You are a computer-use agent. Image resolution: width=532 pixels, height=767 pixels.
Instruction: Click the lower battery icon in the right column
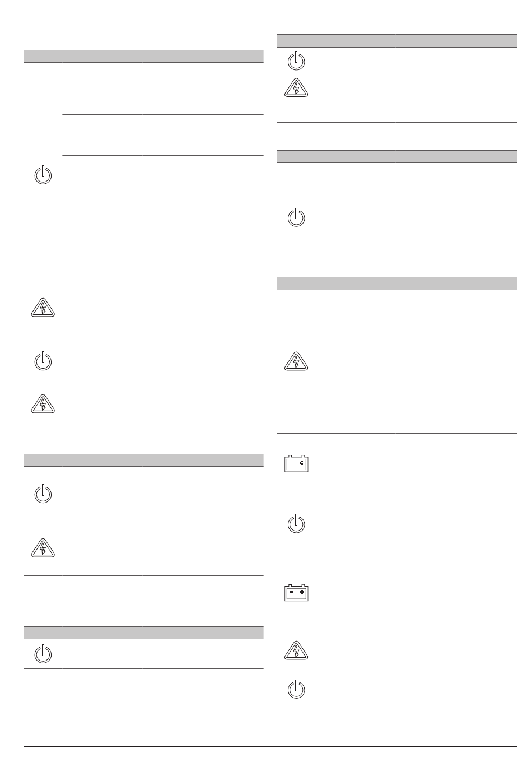pos(296,593)
